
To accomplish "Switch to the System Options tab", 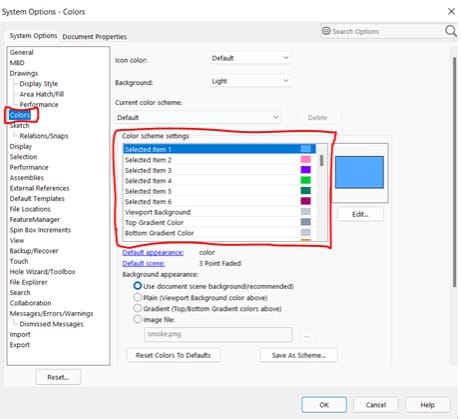I will [33, 36].
